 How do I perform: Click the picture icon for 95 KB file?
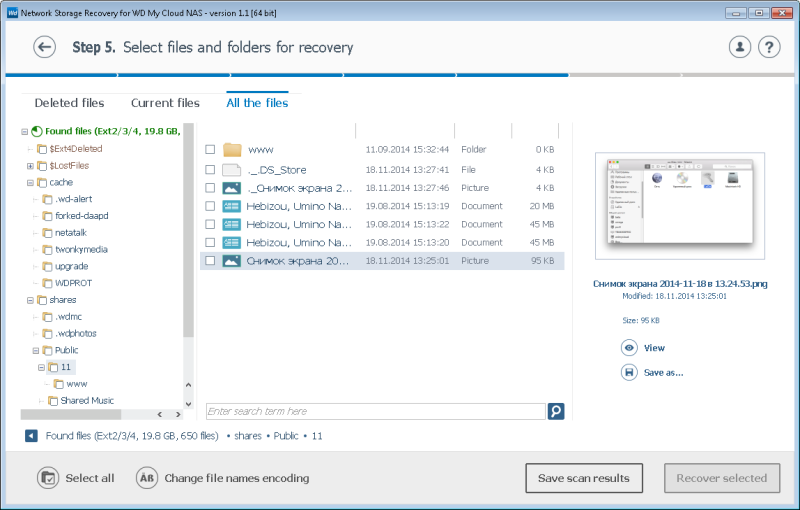(x=232, y=261)
